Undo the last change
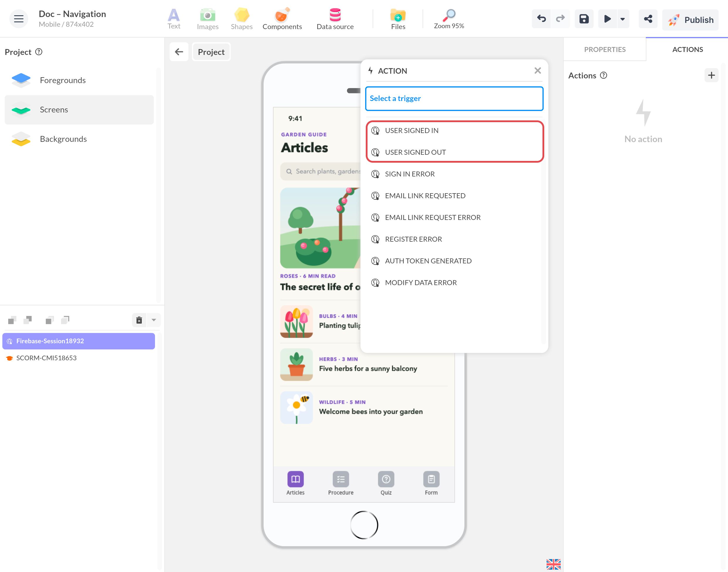This screenshot has width=728, height=572. (541, 19)
